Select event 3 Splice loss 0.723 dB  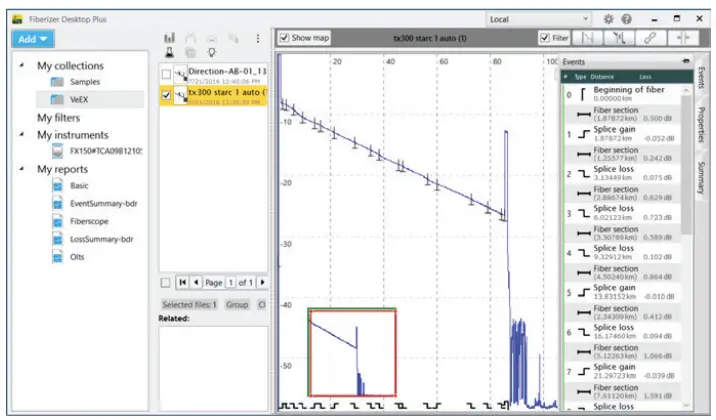623,212
